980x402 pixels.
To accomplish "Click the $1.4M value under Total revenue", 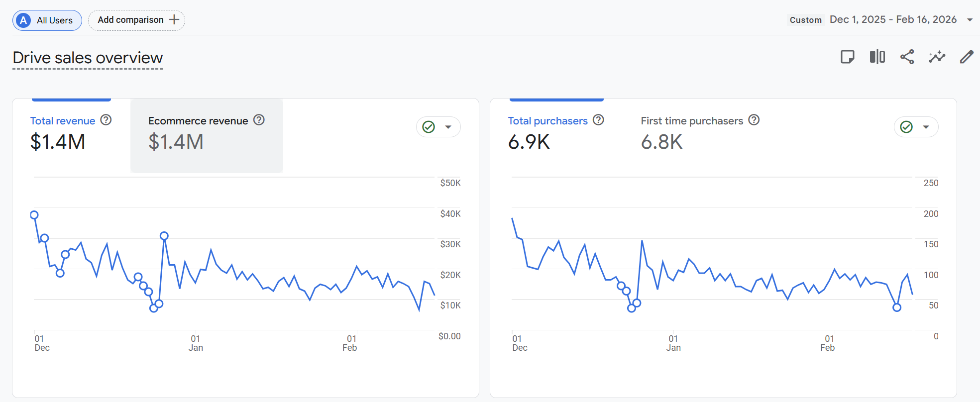I will (58, 142).
